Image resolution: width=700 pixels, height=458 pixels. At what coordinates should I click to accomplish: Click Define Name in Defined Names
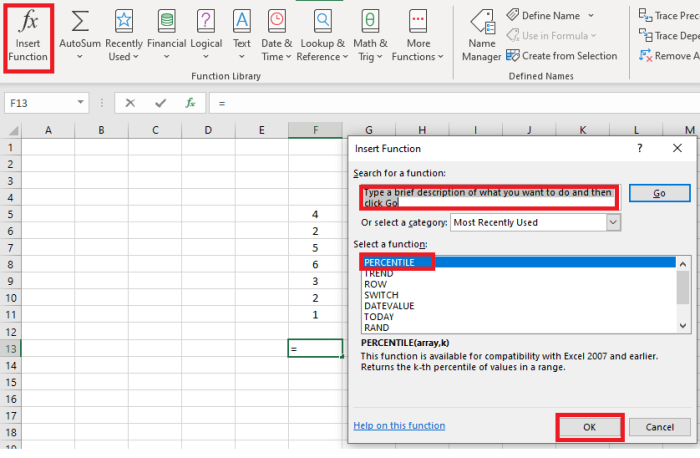(x=544, y=16)
